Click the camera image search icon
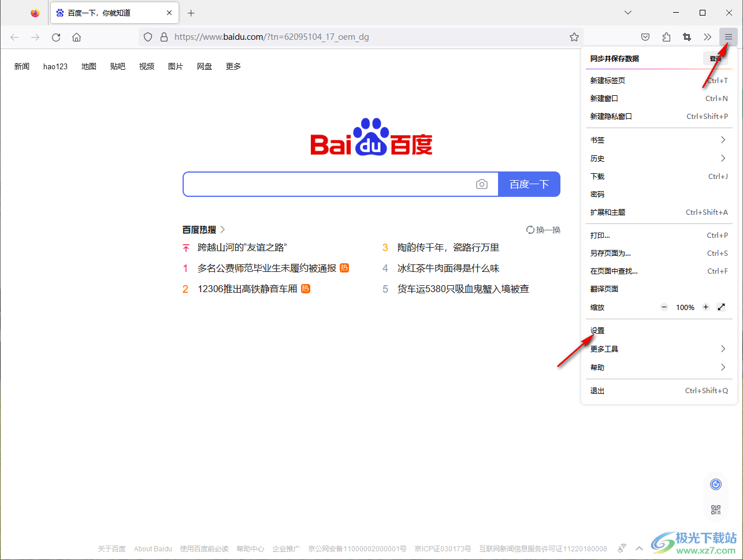743x560 pixels. 482,184
